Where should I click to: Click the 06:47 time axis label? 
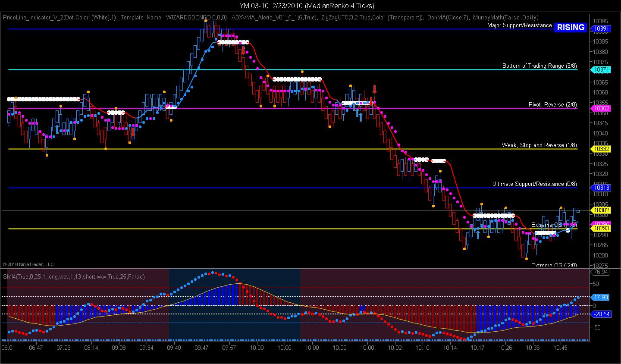(x=36, y=347)
